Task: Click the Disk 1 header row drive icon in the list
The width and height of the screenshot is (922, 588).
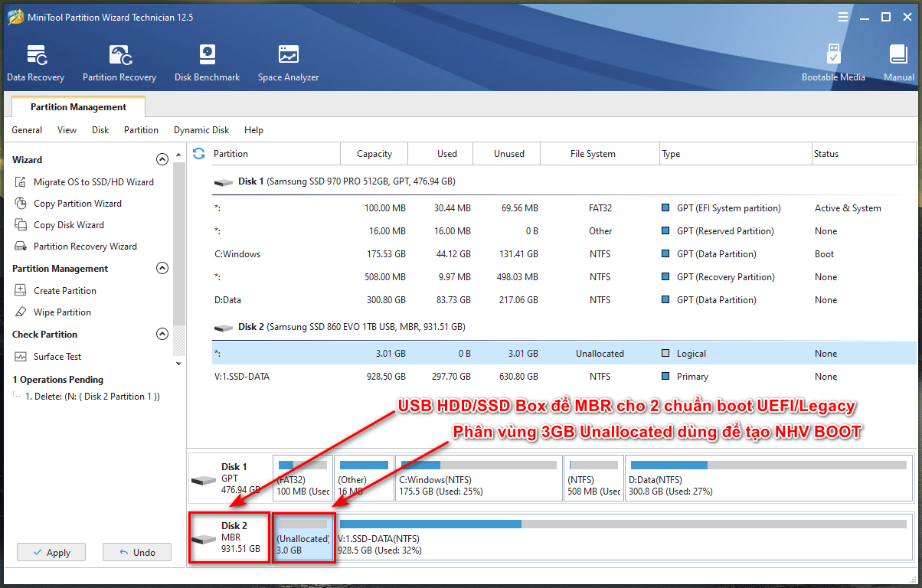Action: (x=224, y=182)
